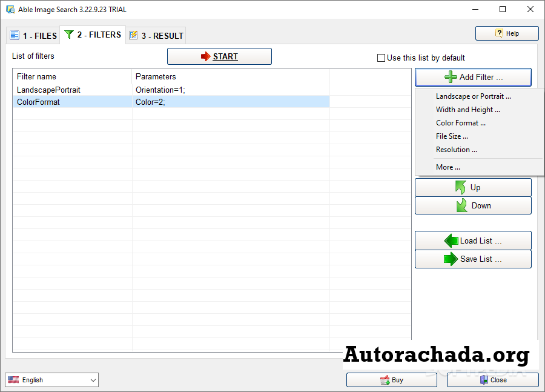
Task: Click the Load List label text
Action: [x=481, y=241]
